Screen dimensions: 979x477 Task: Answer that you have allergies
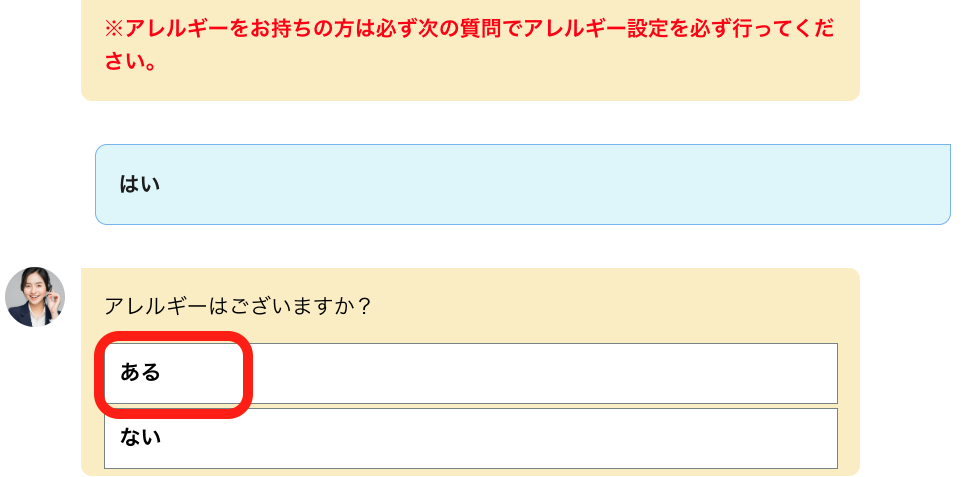(x=470, y=373)
